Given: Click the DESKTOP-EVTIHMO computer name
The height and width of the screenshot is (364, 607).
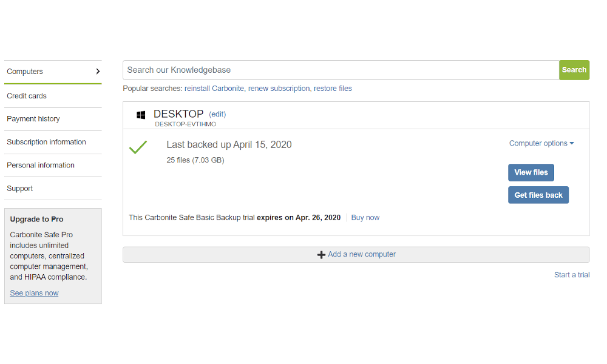Looking at the screenshot, I should point(185,124).
